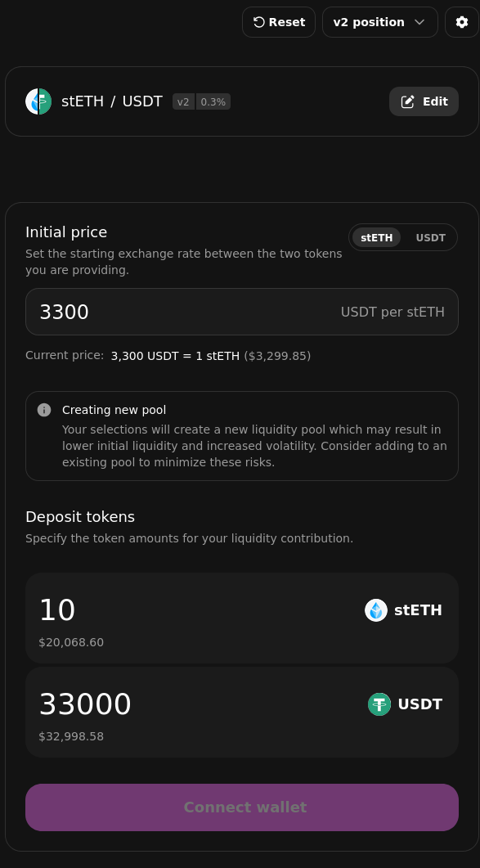Open settings via the gear icon
The height and width of the screenshot is (868, 480).
coord(462,22)
